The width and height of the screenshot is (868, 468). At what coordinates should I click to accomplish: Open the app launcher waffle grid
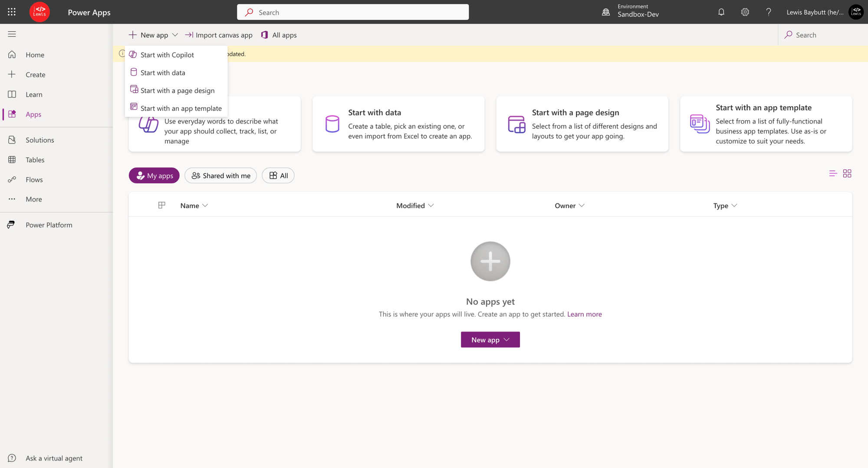tap(12, 12)
